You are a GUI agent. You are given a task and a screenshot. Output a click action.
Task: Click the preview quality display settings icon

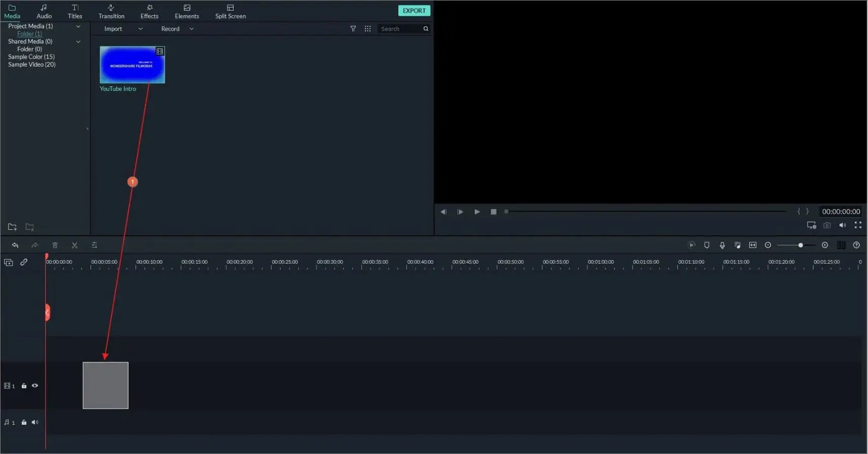(811, 225)
